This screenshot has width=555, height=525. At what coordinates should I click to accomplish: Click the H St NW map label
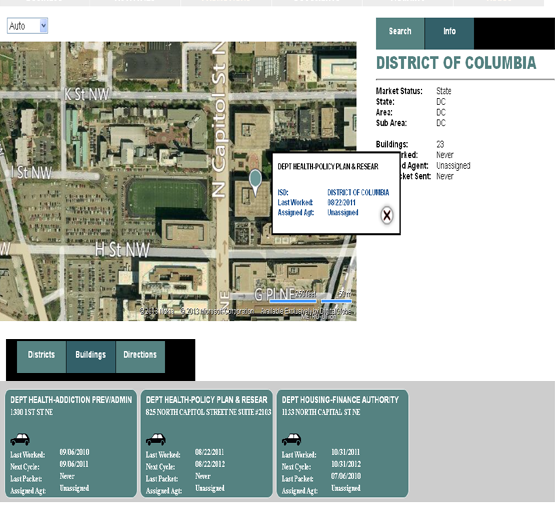click(122, 250)
